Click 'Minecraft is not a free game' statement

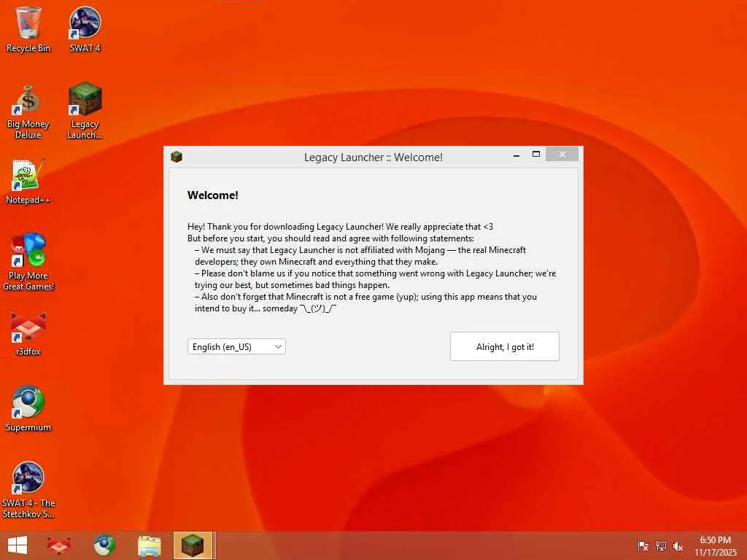(x=366, y=303)
